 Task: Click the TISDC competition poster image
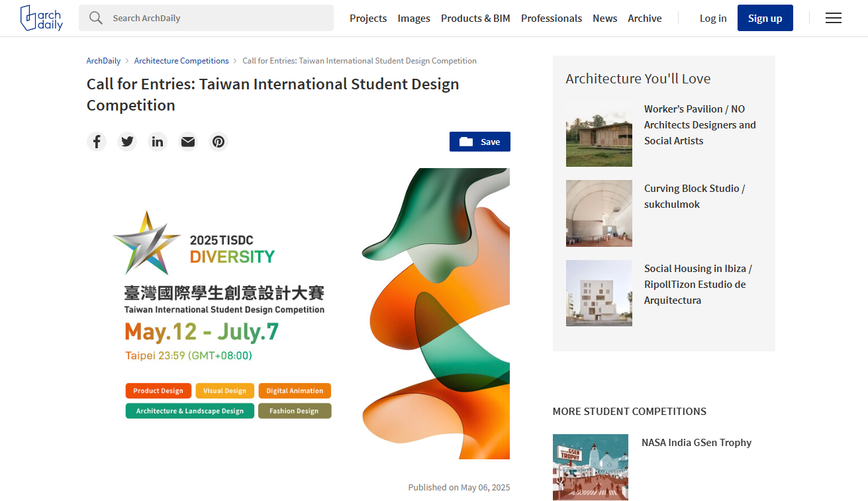click(x=298, y=313)
